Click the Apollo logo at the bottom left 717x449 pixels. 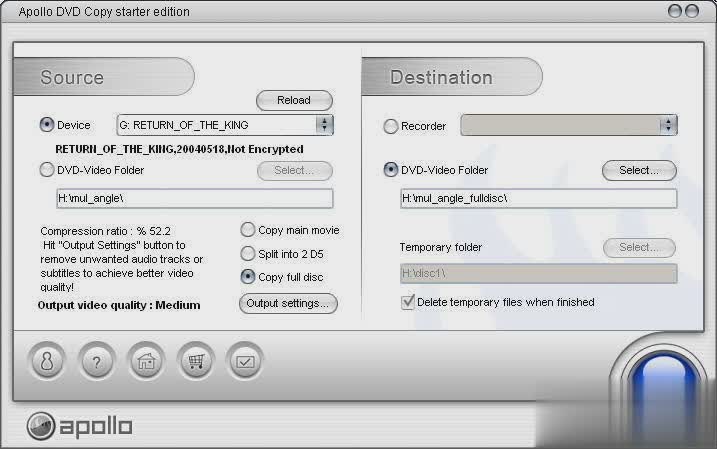click(x=79, y=426)
